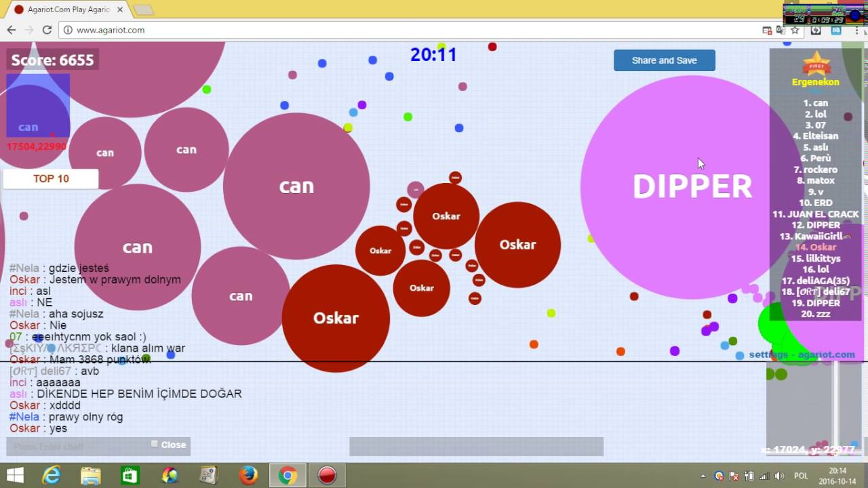Show hidden tray icons with the arrow

coord(703,476)
